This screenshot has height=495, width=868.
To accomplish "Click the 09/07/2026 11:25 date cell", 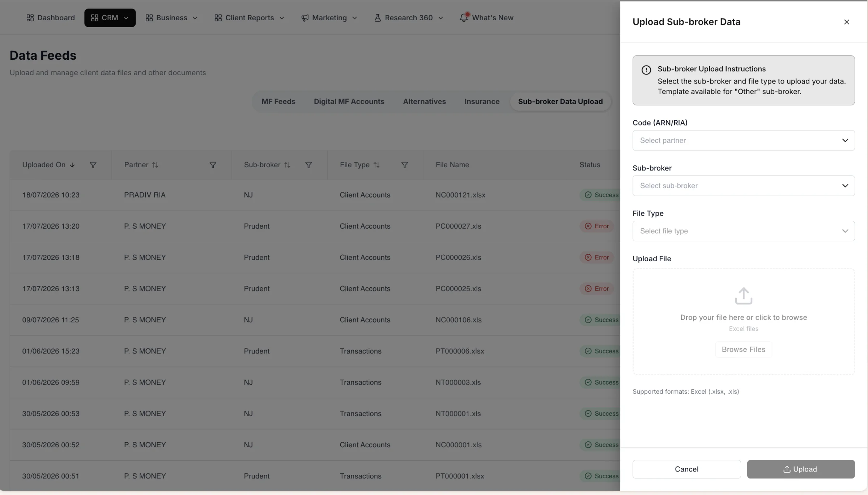I will (50, 320).
